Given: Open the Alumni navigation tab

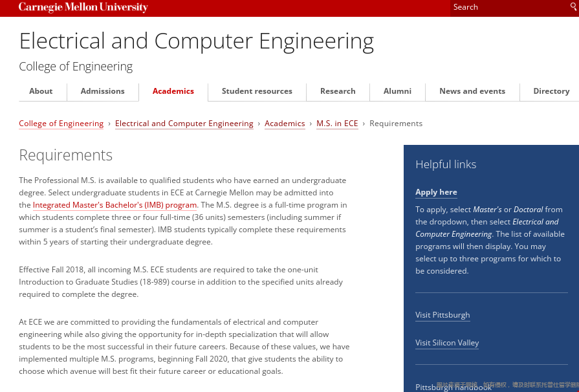Looking at the screenshot, I should (397, 91).
